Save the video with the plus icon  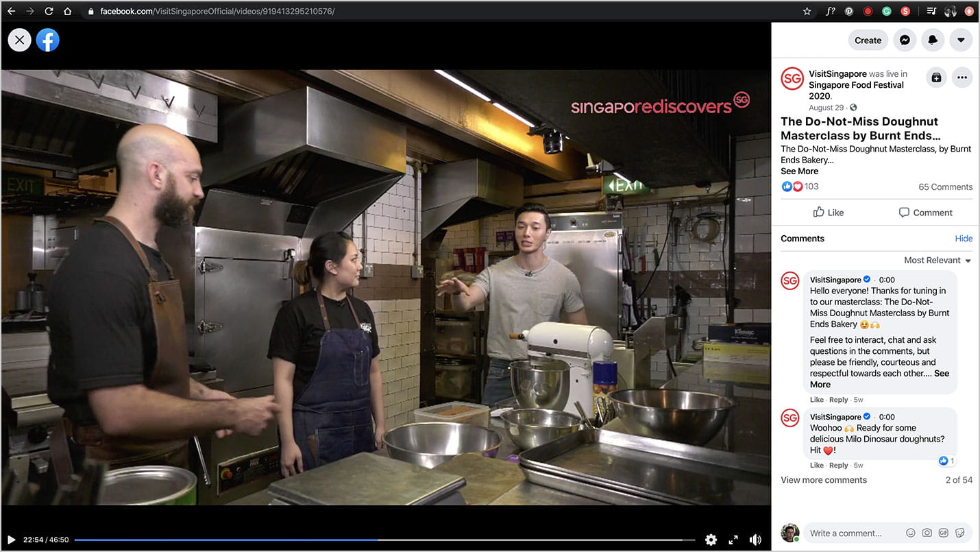[x=936, y=77]
